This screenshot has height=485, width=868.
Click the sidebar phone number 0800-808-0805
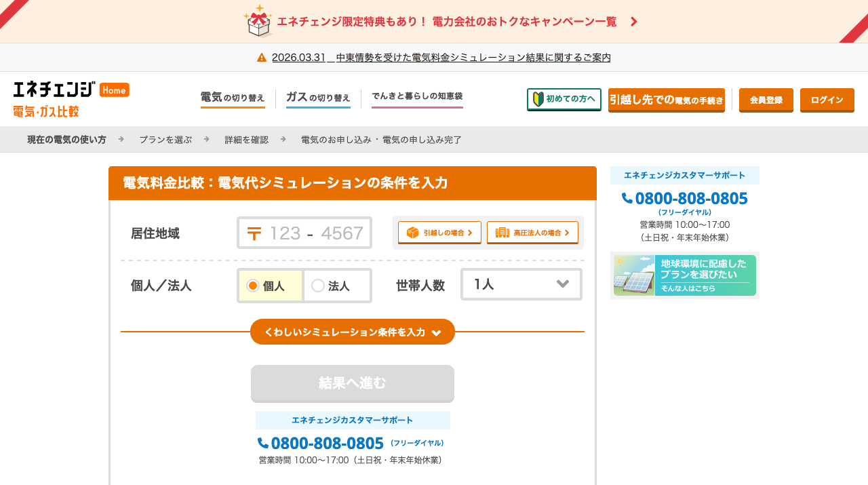coord(691,199)
